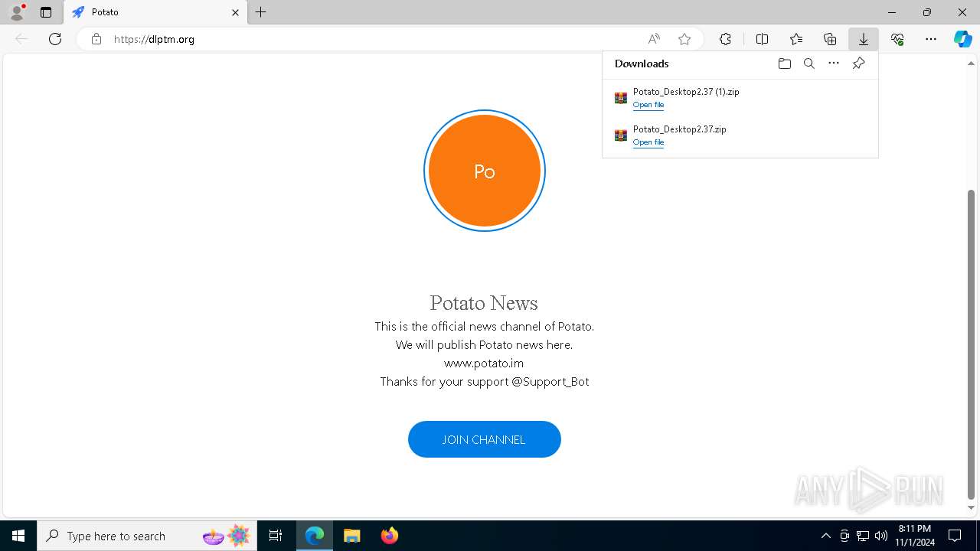Image resolution: width=980 pixels, height=551 pixels.
Task: Show hidden system tray icons
Action: [826, 536]
